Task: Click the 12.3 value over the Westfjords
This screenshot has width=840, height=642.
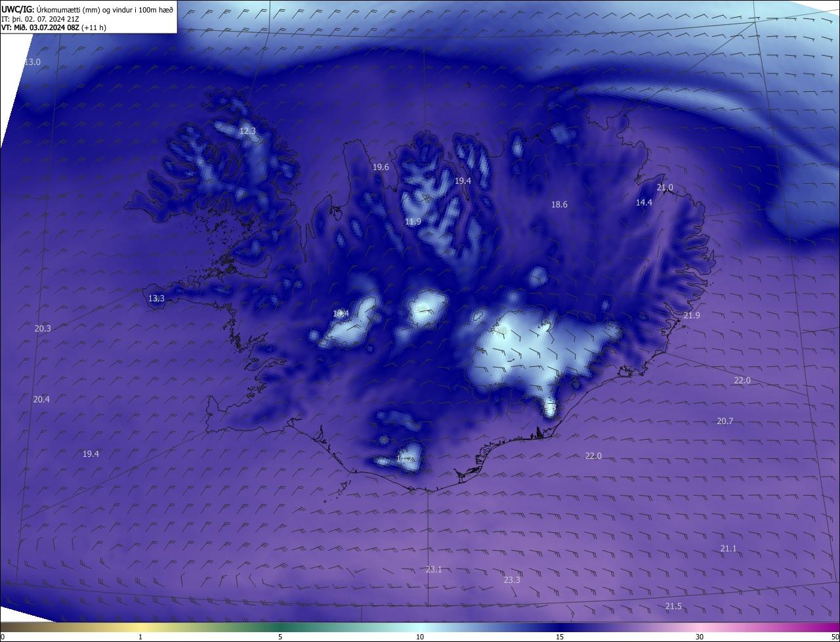Action: (x=247, y=131)
